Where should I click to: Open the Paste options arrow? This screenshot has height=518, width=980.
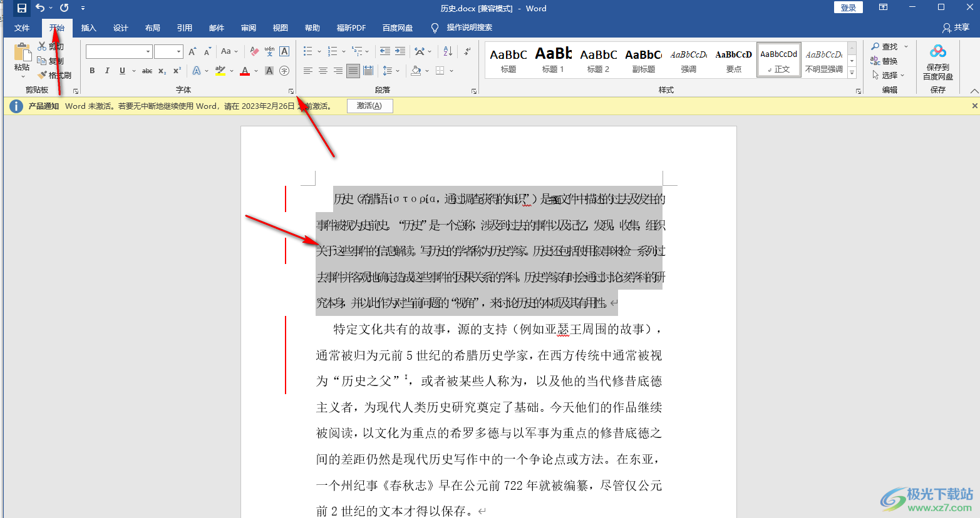pyautogui.click(x=22, y=76)
